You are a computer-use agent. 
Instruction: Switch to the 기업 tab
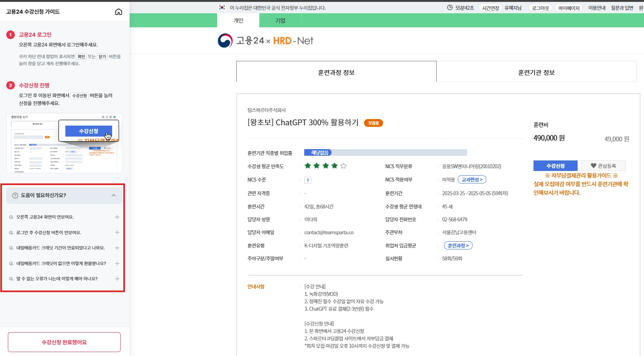click(280, 20)
